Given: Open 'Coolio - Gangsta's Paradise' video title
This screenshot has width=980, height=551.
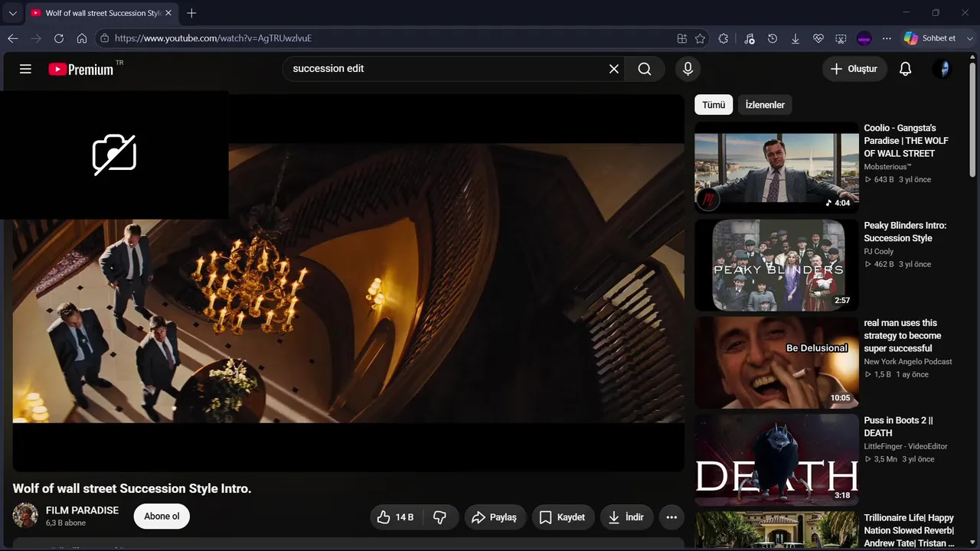Looking at the screenshot, I should pos(906,141).
